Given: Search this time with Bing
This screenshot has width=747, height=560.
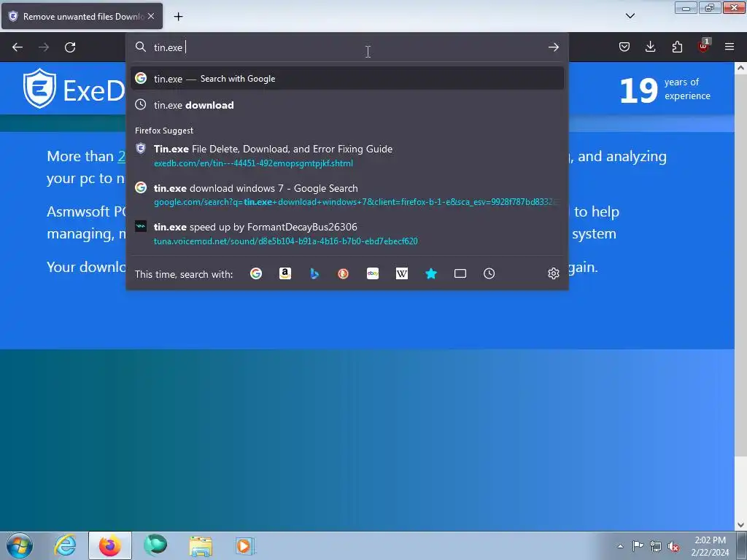Looking at the screenshot, I should coord(314,273).
